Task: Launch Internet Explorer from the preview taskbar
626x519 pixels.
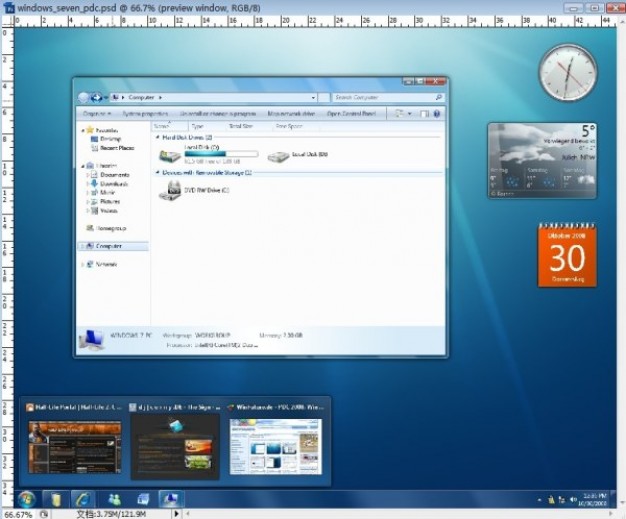Action: coord(83,499)
